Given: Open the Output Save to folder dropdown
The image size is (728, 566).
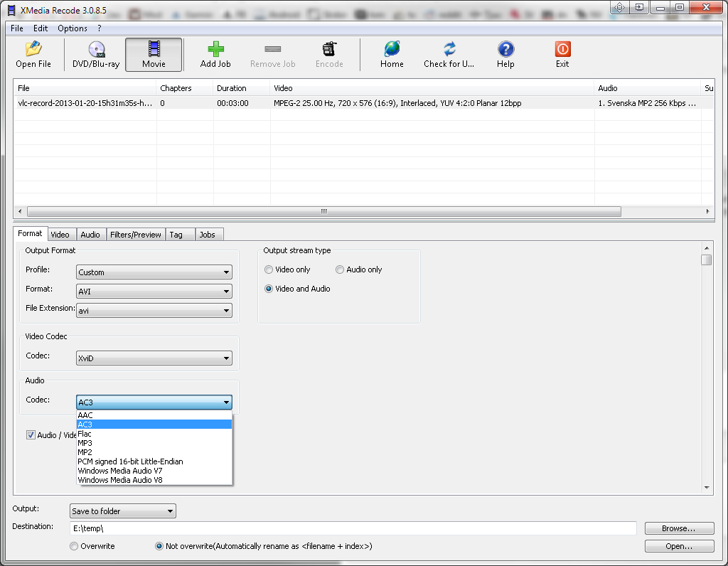Looking at the screenshot, I should pos(122,511).
